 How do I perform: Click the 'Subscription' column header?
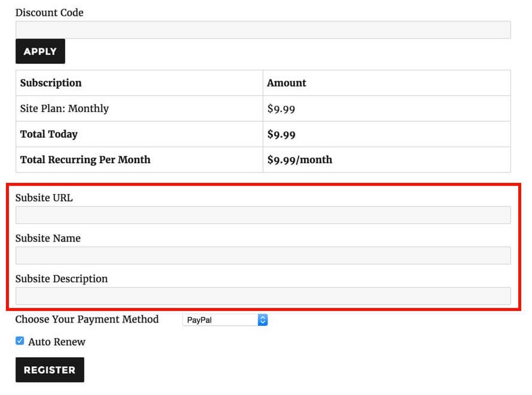click(x=51, y=83)
